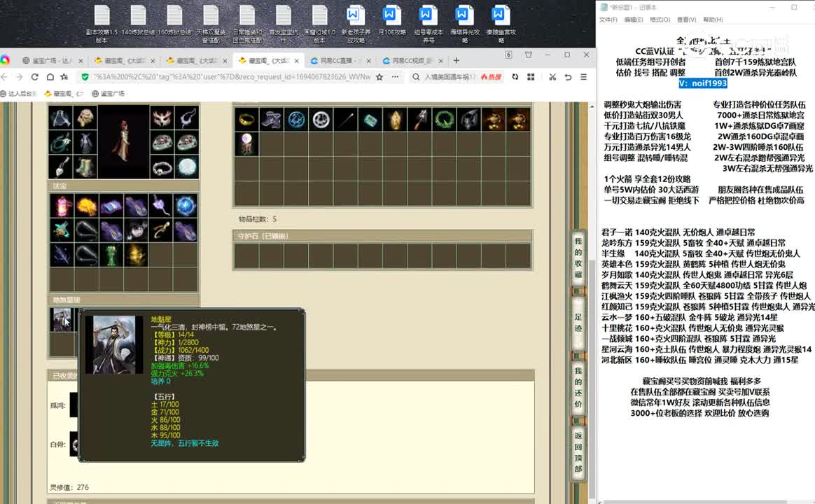The height and width of the screenshot is (504, 815).
Task: Go back with the browser back arrow
Action: tap(5, 77)
